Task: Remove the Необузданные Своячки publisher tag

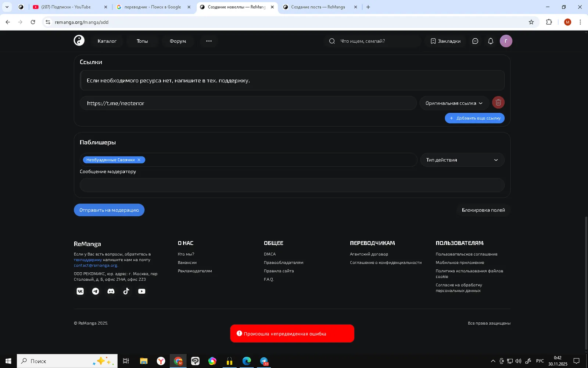Action: (139, 160)
